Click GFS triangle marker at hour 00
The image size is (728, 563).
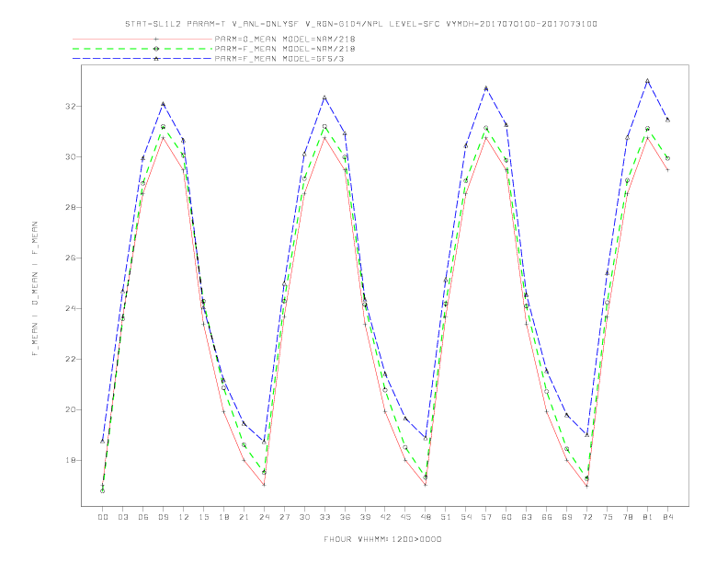[x=103, y=441]
